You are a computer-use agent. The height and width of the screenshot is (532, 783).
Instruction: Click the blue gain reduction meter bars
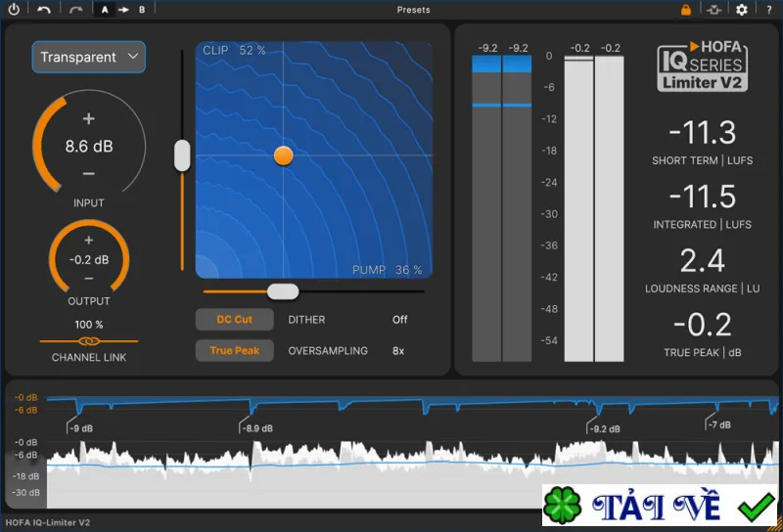tap(501, 208)
